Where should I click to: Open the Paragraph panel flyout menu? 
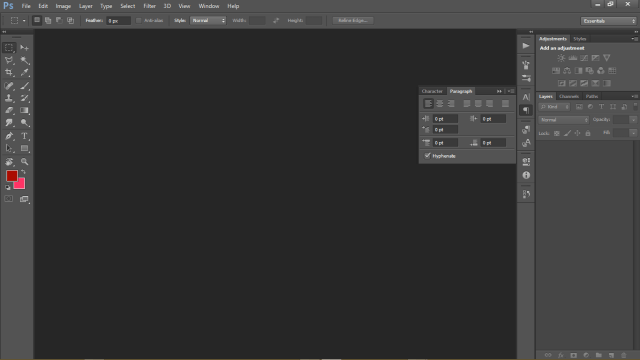click(x=511, y=91)
